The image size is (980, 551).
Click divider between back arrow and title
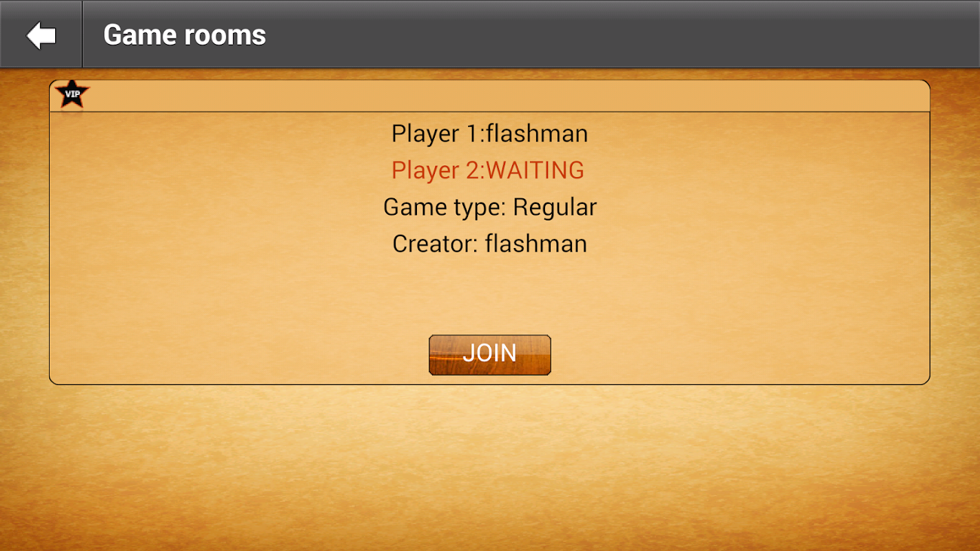click(x=82, y=34)
